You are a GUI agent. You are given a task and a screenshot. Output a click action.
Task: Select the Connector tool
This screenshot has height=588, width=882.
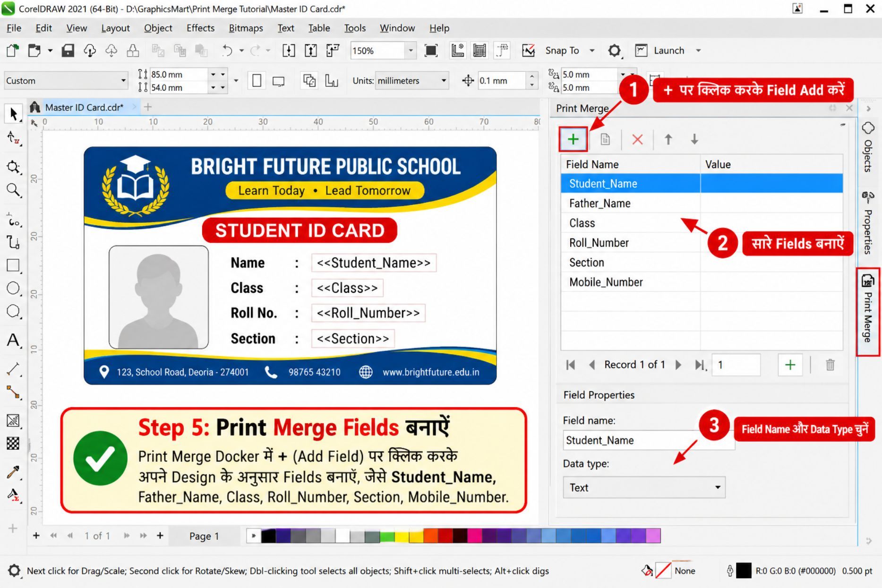(13, 392)
